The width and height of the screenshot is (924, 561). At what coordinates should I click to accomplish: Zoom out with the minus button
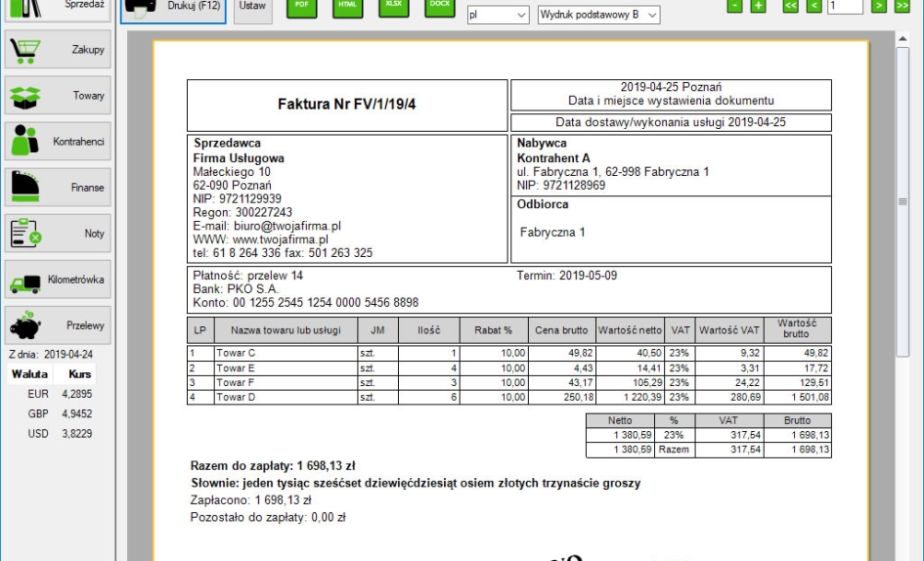point(735,7)
